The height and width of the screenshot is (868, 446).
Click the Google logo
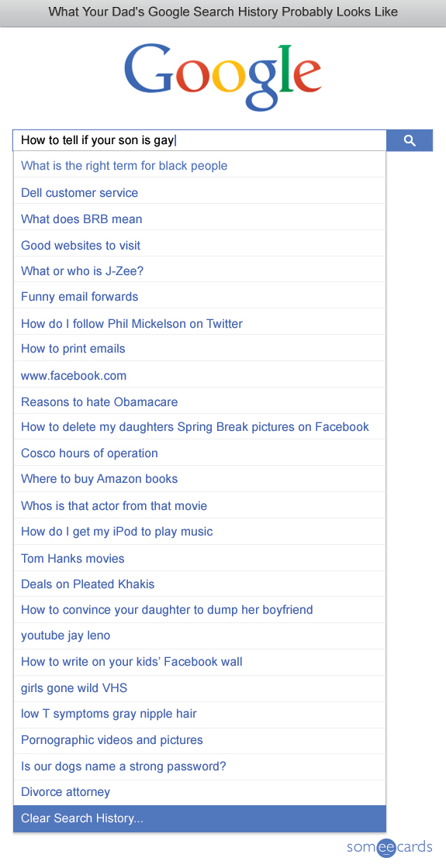tap(223, 76)
